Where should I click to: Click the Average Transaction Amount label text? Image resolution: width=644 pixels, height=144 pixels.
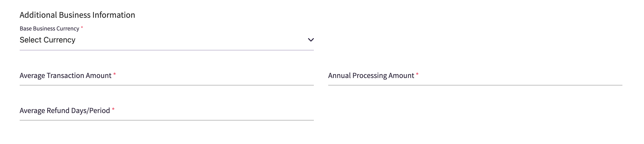coord(66,76)
